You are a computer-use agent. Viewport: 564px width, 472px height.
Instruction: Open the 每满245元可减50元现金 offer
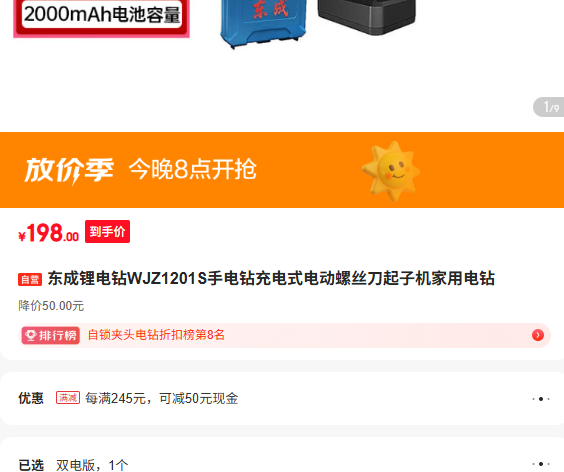(162, 399)
